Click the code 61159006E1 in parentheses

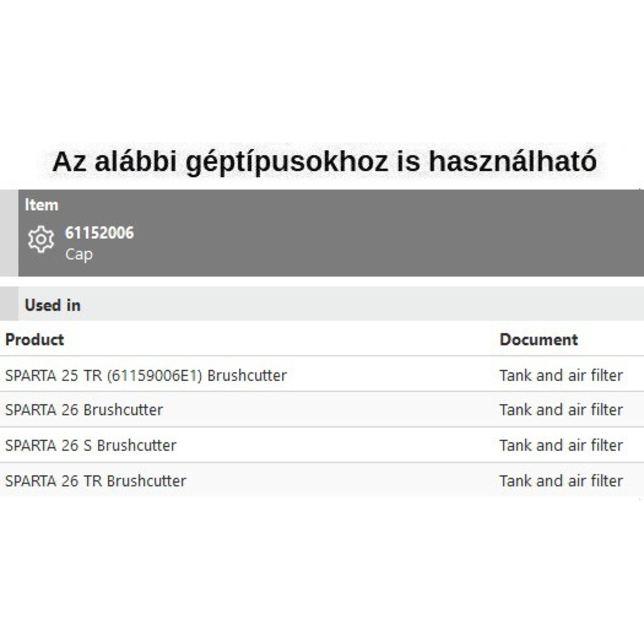pyautogui.click(x=154, y=376)
